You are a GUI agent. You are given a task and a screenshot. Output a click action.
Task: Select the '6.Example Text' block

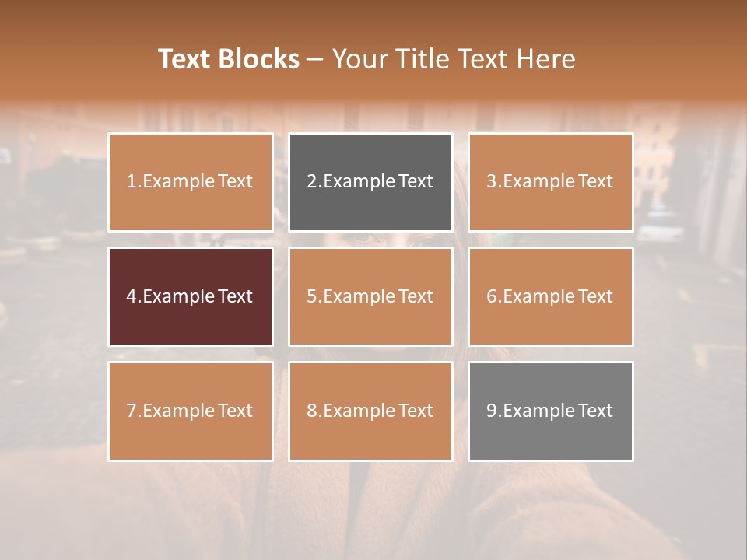[551, 296]
